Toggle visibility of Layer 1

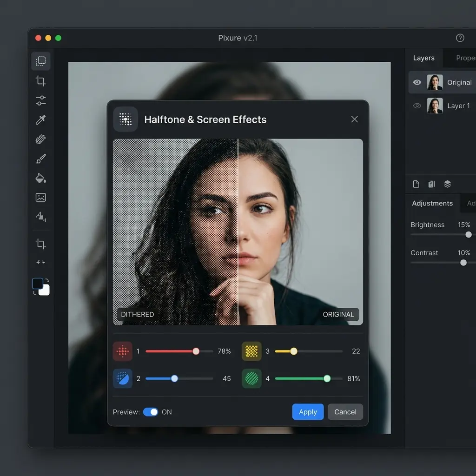pyautogui.click(x=417, y=106)
